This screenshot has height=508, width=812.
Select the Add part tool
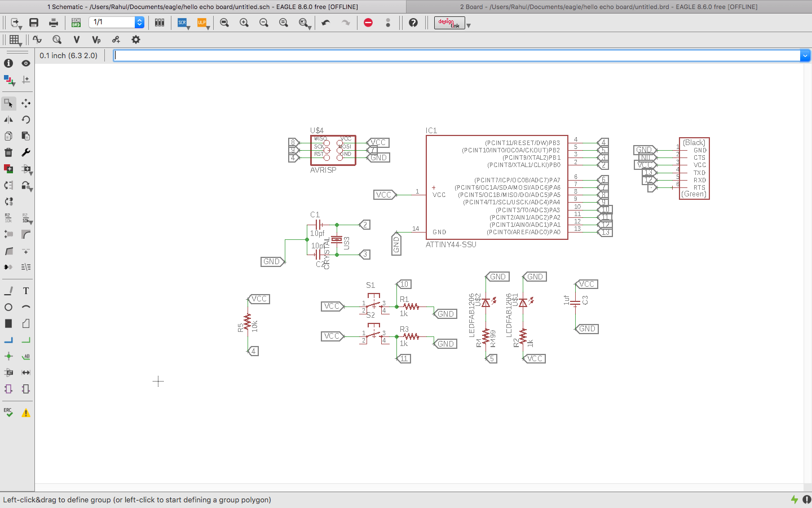click(x=8, y=169)
